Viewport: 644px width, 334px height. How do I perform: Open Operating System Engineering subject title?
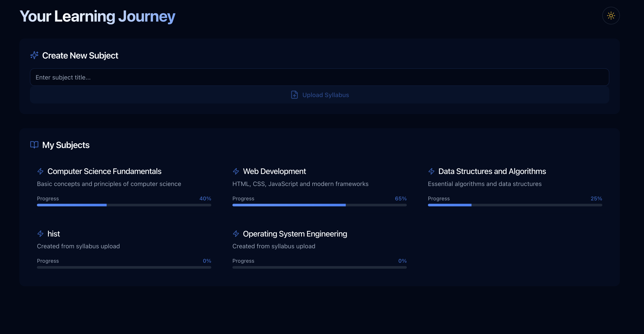pos(295,234)
